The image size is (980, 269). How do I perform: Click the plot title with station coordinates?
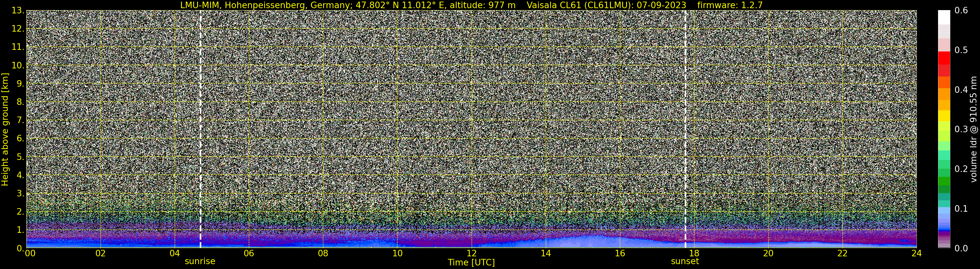click(471, 5)
